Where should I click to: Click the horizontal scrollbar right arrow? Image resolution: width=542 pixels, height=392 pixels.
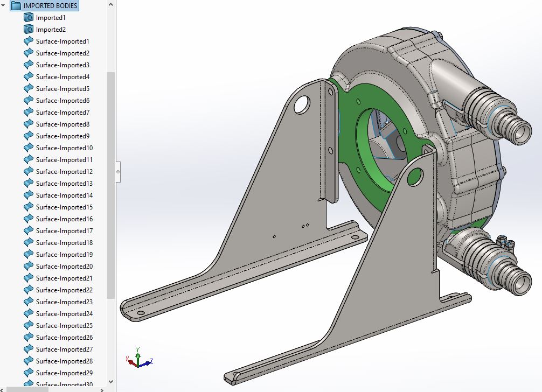(102, 390)
